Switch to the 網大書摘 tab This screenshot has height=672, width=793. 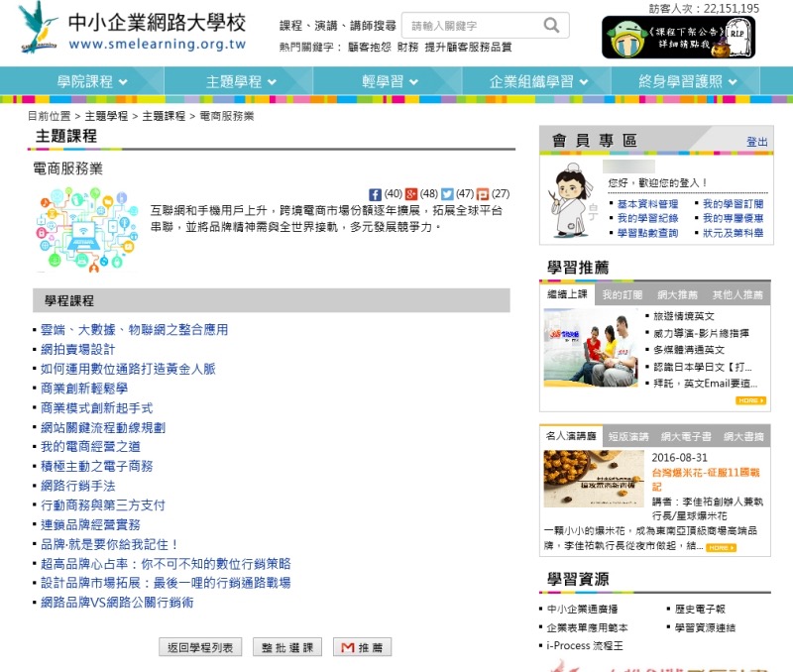click(x=743, y=436)
